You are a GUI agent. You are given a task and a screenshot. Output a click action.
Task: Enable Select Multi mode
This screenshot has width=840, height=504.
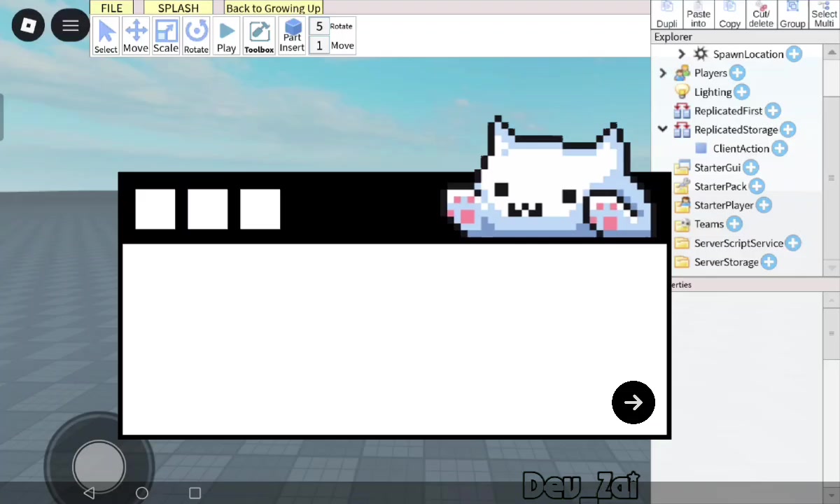pyautogui.click(x=824, y=15)
